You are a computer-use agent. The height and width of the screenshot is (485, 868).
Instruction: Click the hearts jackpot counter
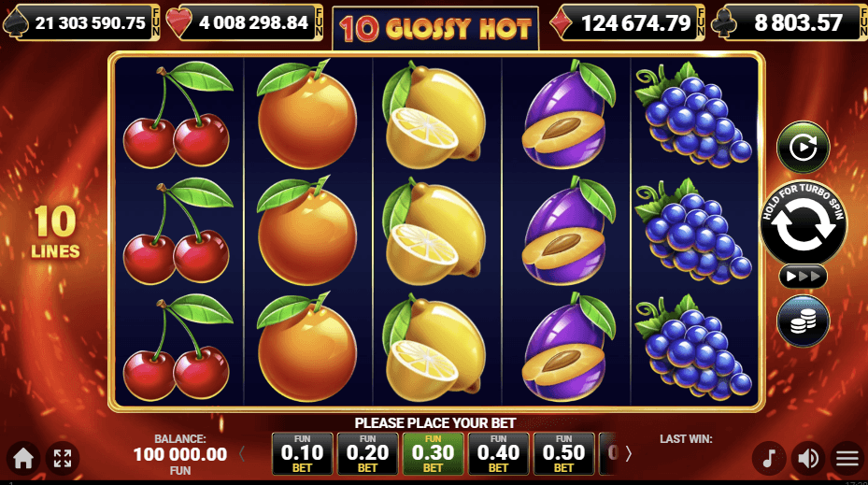point(245,22)
